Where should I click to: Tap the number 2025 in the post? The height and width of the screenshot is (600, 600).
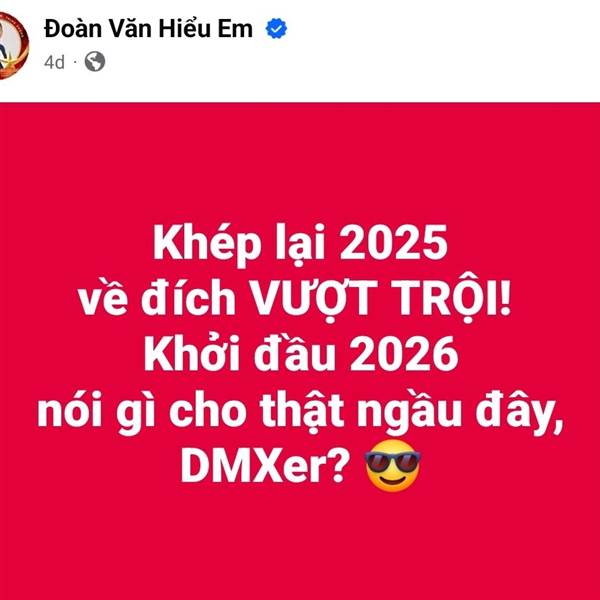click(x=394, y=243)
